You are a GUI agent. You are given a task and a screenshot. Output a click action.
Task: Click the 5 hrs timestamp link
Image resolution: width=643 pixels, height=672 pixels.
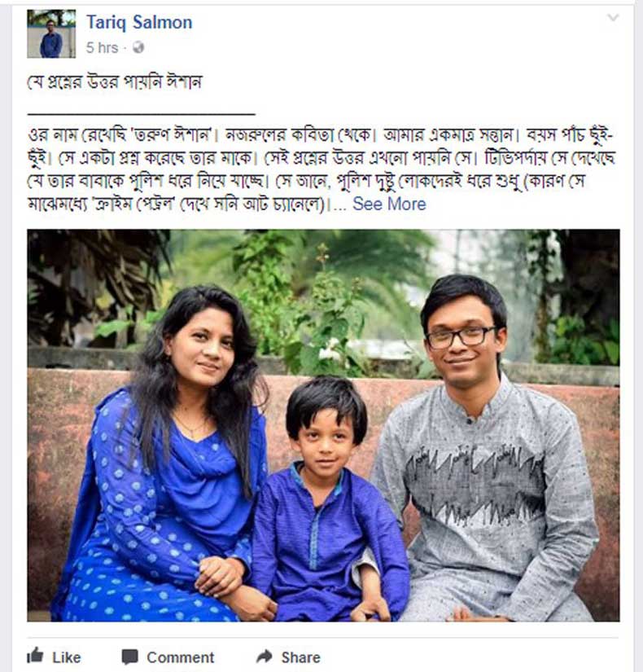click(x=102, y=47)
